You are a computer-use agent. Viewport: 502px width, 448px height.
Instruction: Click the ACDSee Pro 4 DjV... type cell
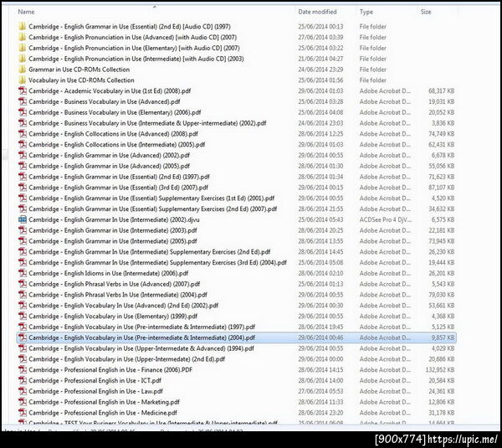point(386,220)
